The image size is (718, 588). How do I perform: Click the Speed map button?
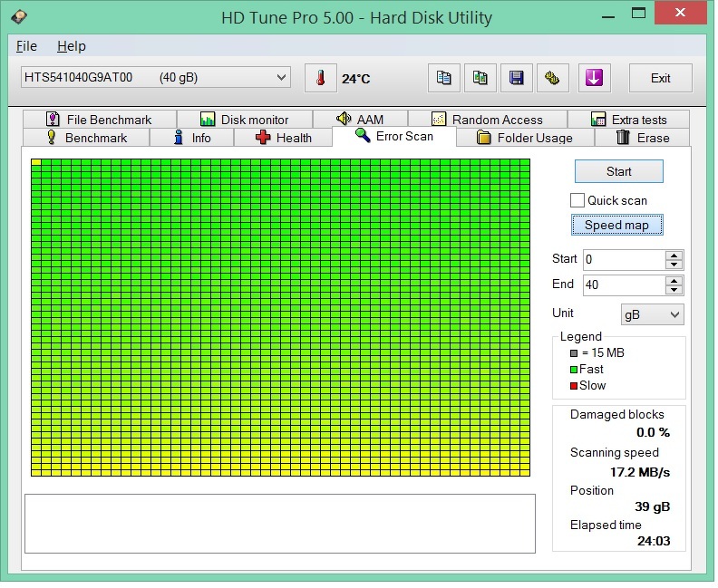[x=616, y=225]
